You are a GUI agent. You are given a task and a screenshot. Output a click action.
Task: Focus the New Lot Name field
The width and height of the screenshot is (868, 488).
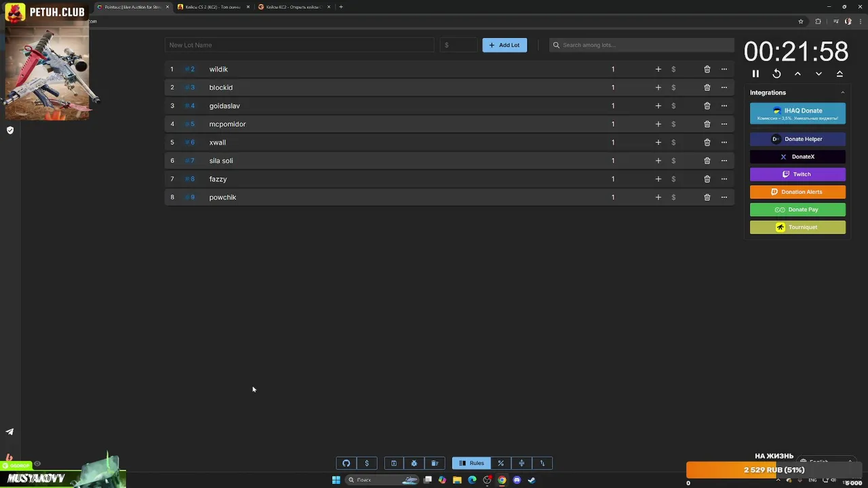pos(299,45)
